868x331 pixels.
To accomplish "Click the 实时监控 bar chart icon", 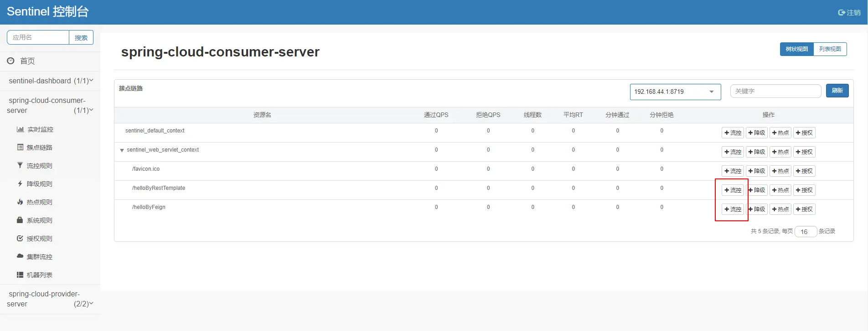I will coord(20,129).
